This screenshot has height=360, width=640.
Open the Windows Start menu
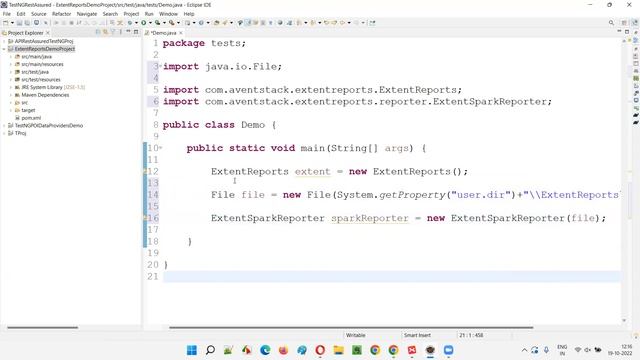coord(191,350)
